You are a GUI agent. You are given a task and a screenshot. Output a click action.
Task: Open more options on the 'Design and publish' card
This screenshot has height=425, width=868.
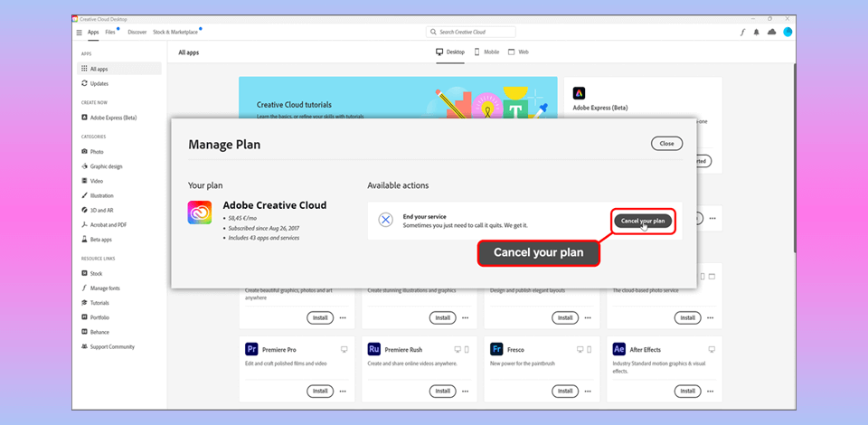tap(588, 318)
